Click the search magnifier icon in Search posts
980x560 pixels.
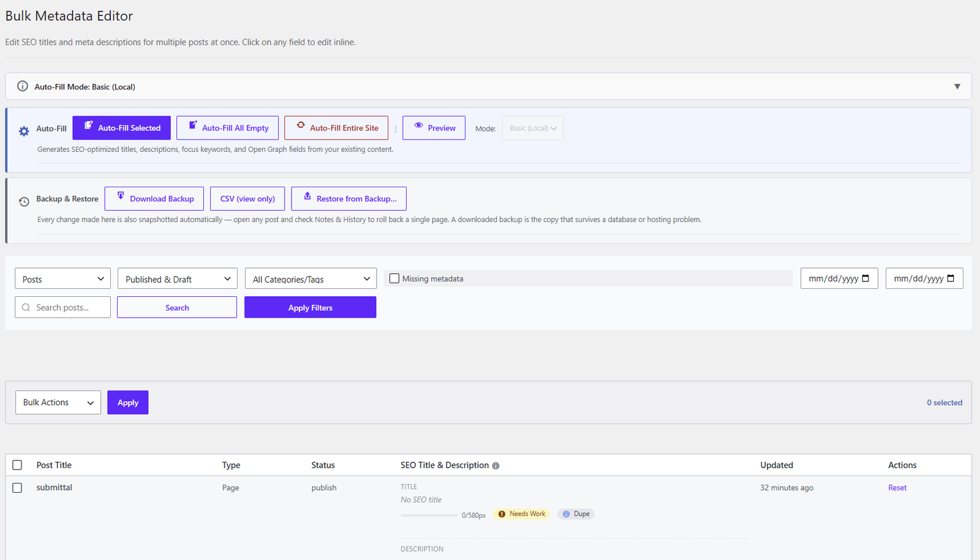(26, 307)
